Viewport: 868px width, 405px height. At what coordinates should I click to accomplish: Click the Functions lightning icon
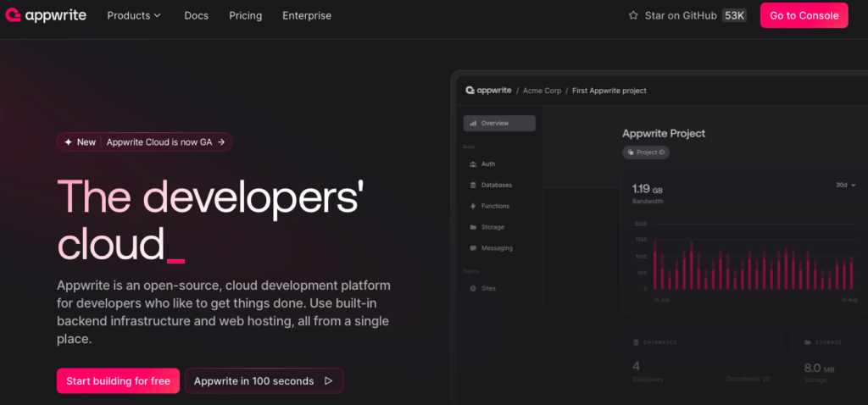[473, 206]
